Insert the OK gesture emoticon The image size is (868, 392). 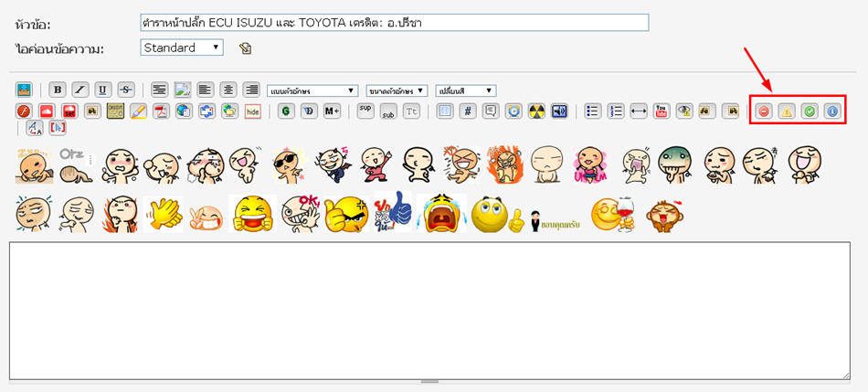point(300,214)
